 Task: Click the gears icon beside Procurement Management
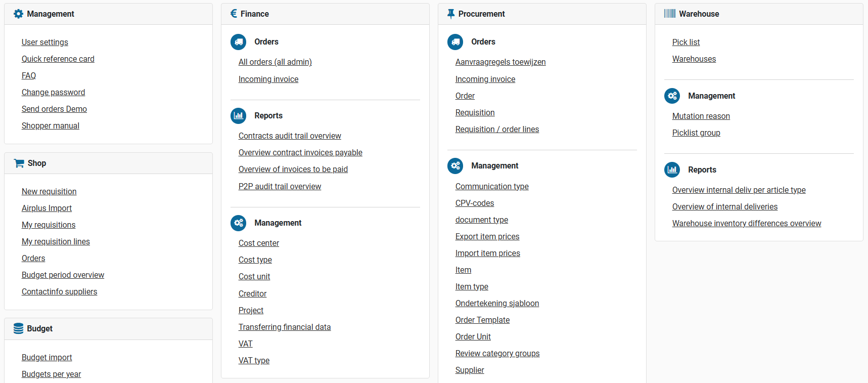455,166
